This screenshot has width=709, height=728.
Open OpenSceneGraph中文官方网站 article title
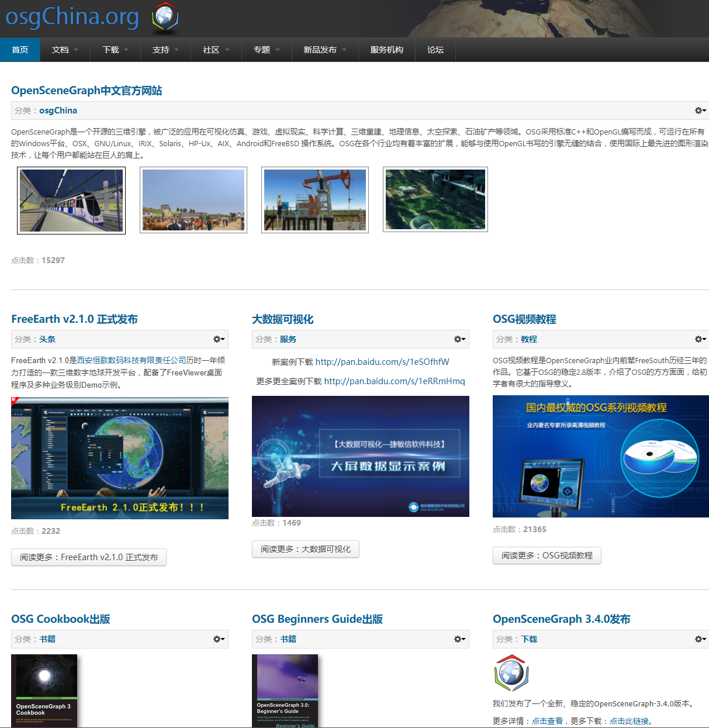click(87, 91)
